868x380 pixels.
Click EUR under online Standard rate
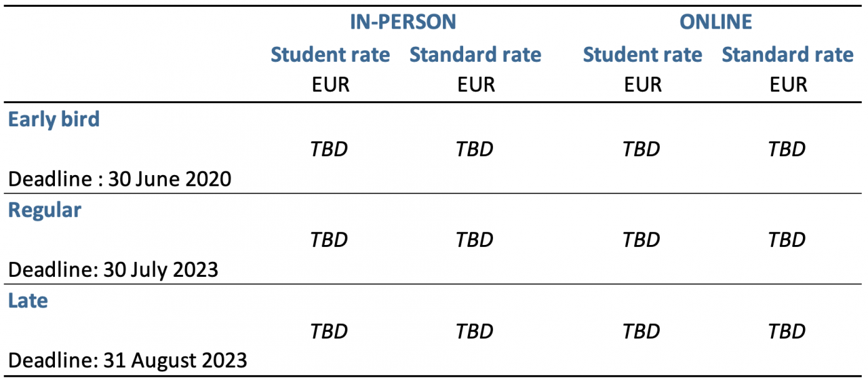point(788,85)
